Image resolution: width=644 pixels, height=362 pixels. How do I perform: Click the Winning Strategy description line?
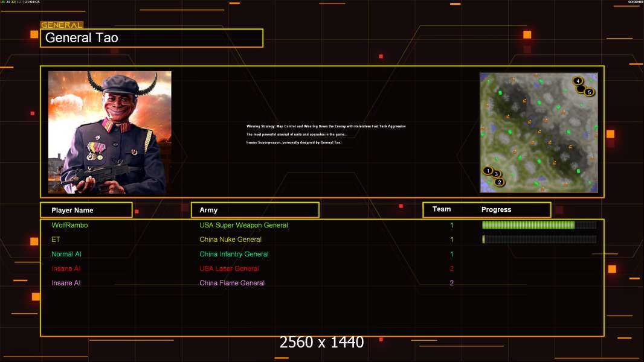(326, 126)
